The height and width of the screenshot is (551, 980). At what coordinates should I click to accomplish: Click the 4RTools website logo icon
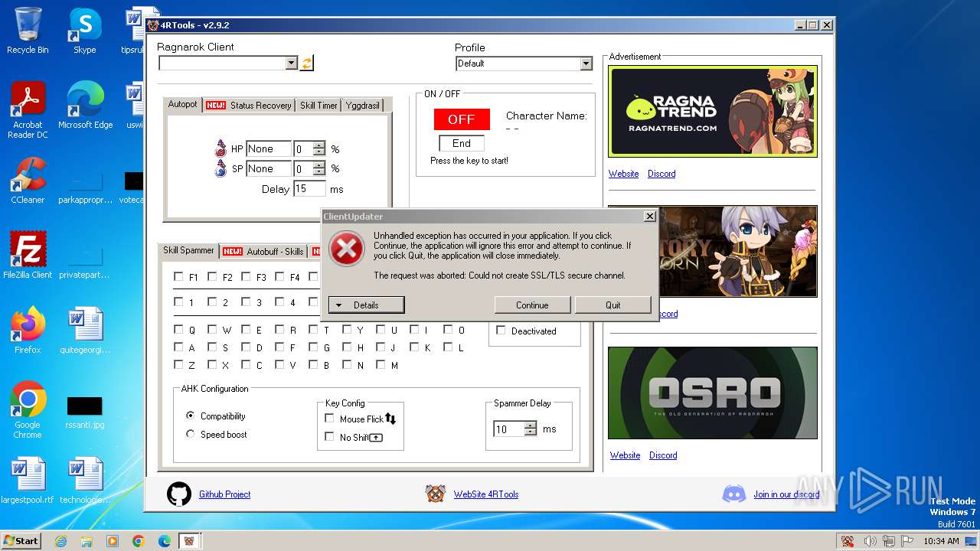click(x=436, y=494)
